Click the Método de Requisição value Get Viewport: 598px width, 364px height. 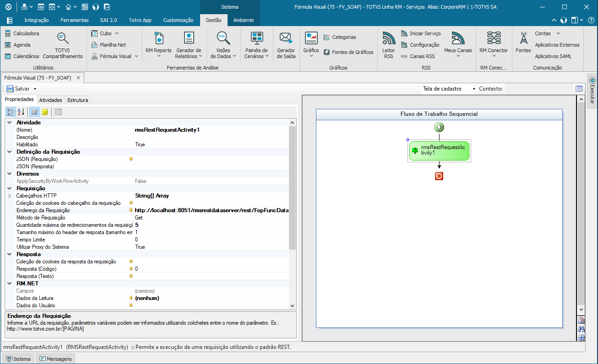click(x=212, y=218)
